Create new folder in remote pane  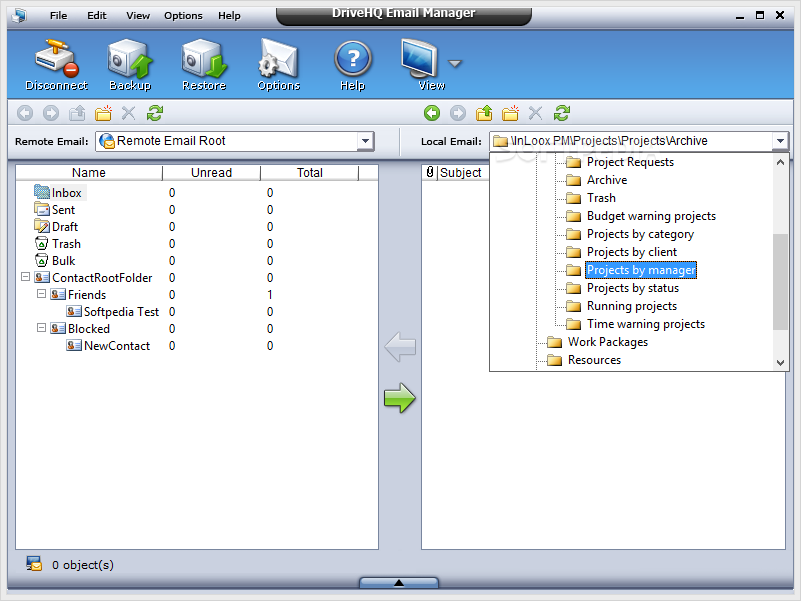103,113
